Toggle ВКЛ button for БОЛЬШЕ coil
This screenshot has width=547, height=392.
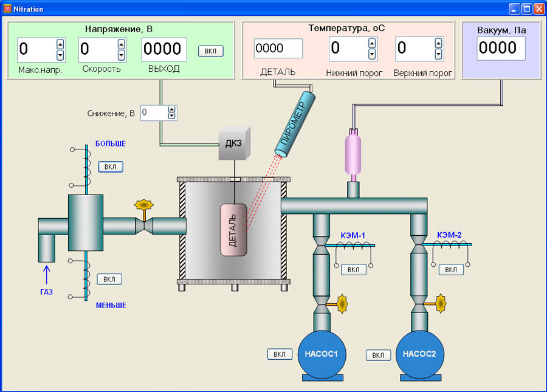110,167
